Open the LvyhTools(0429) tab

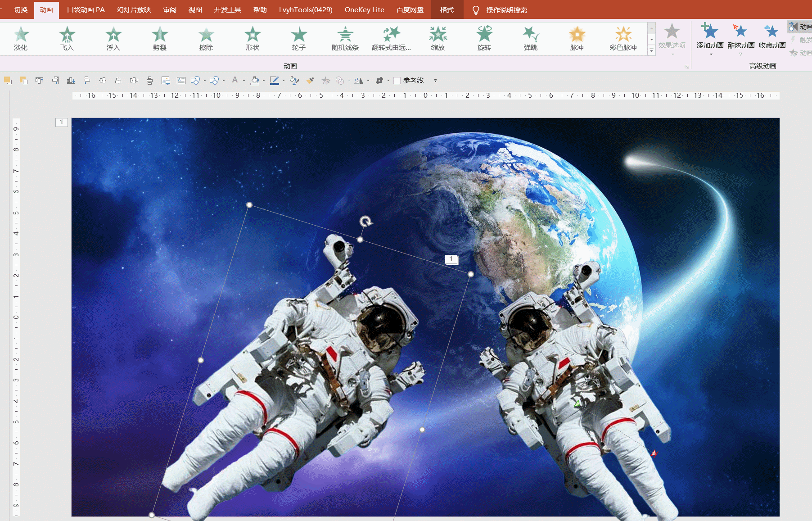pyautogui.click(x=306, y=9)
